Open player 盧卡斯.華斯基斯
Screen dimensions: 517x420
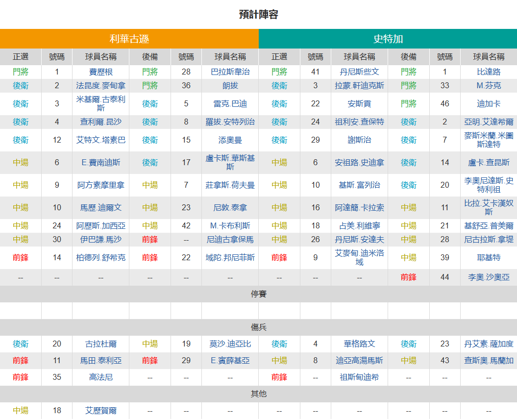click(230, 163)
